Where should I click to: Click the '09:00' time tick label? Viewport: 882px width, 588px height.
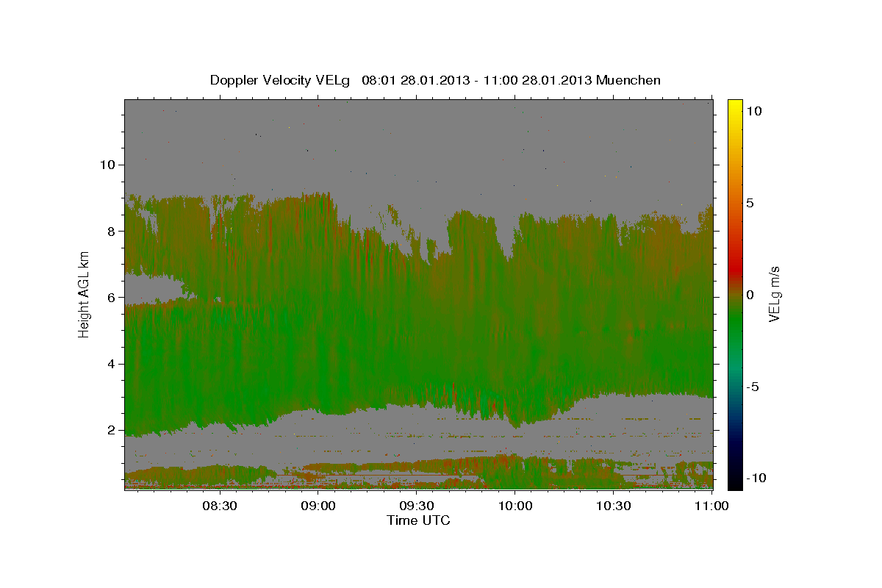[319, 506]
